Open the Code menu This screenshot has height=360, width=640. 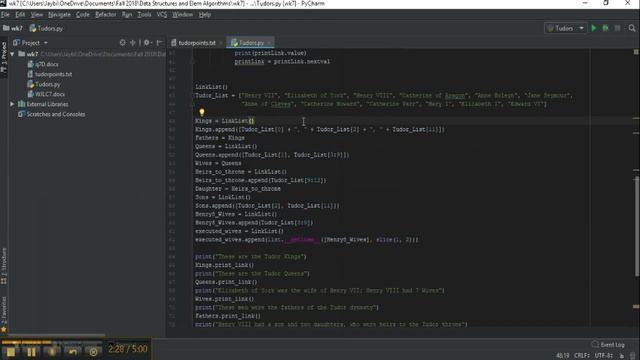(x=82, y=14)
